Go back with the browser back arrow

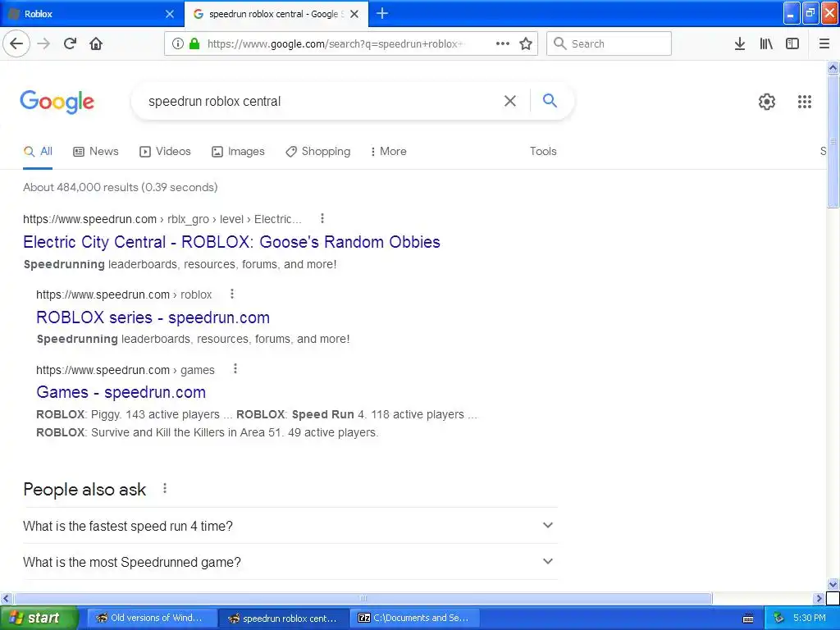tap(16, 43)
